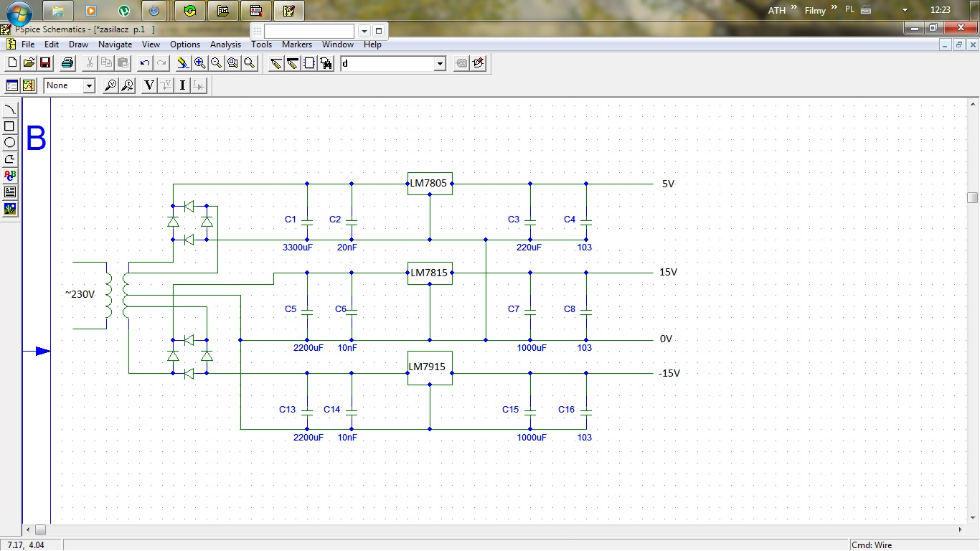Select the Draw Arc tool
Viewport: 980px width, 551px height.
coord(10,110)
